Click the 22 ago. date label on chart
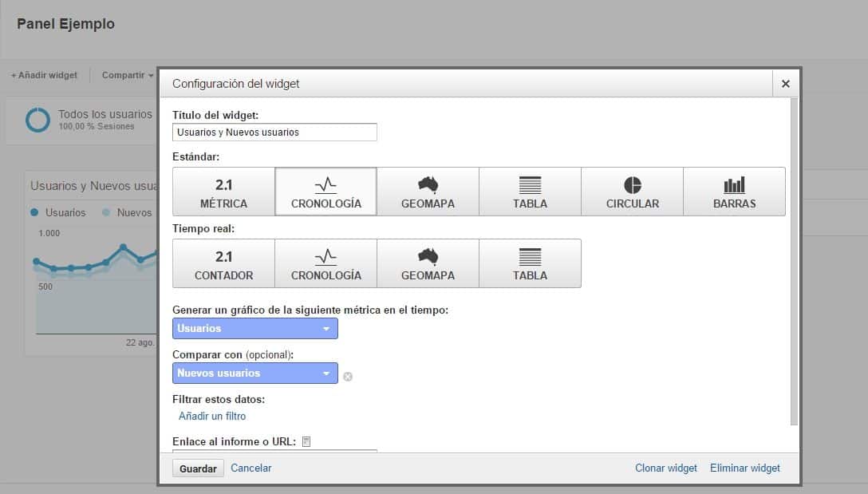This screenshot has height=494, width=868. click(x=140, y=342)
